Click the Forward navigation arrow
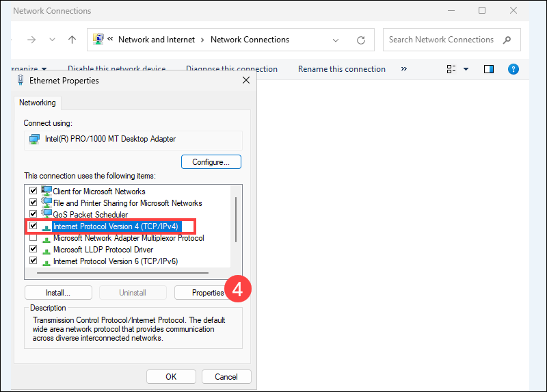 tap(31, 40)
